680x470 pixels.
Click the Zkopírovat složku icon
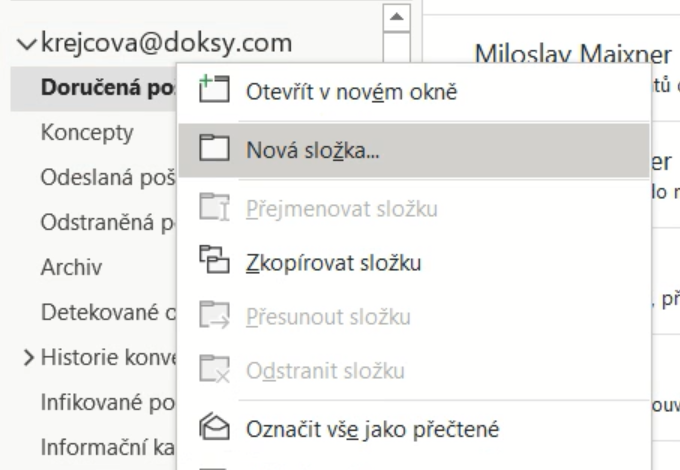[212, 264]
